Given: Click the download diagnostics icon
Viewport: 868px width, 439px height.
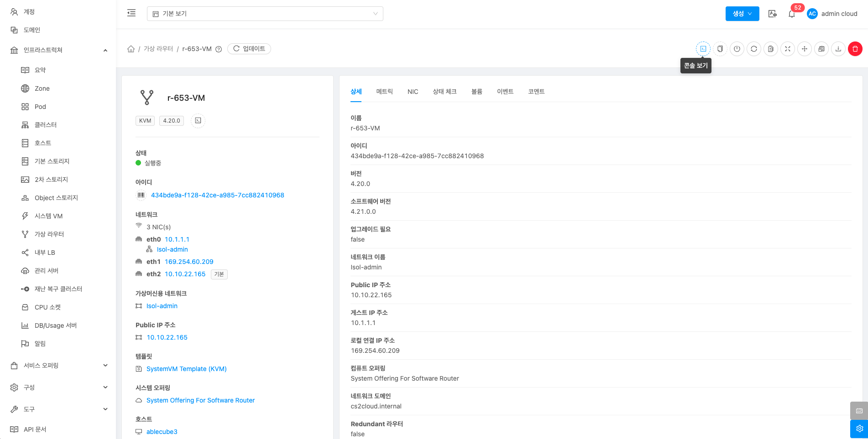Looking at the screenshot, I should click(x=838, y=49).
